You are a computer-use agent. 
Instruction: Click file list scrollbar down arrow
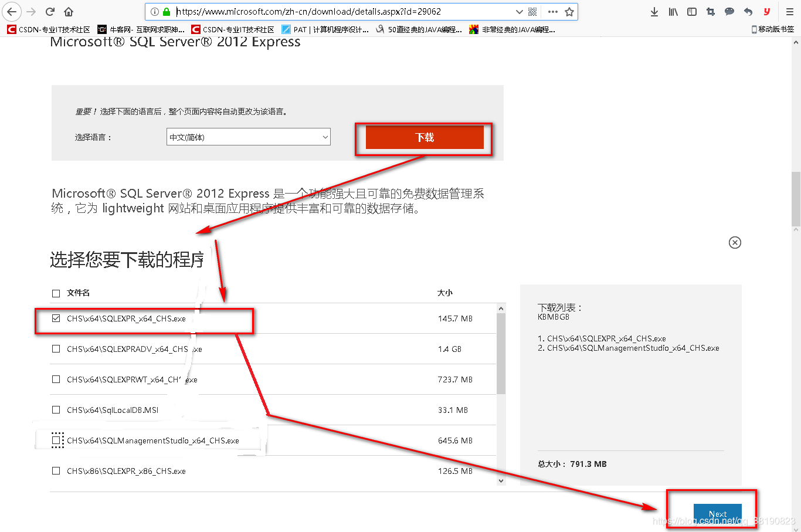tap(501, 480)
